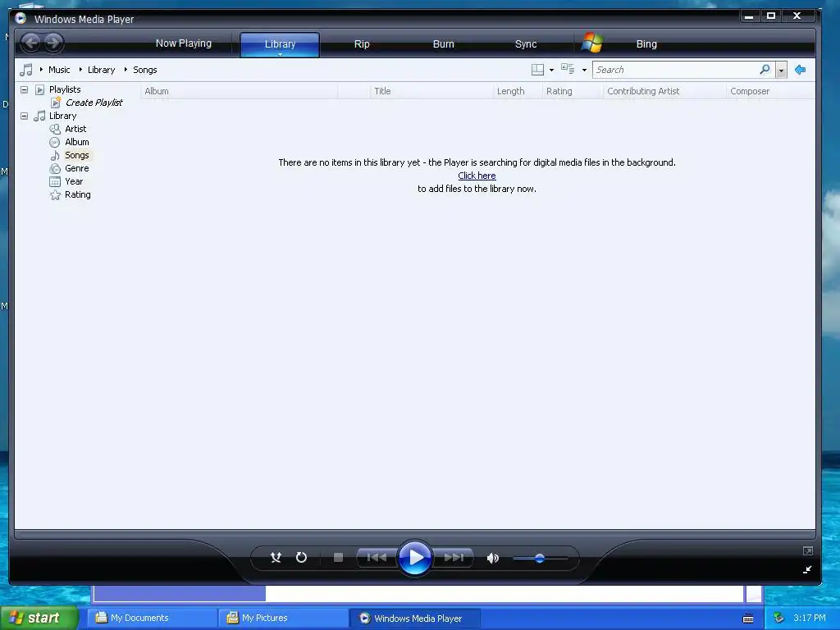Switch to the Sync tab
Image resolution: width=840 pixels, height=630 pixels.
click(526, 44)
